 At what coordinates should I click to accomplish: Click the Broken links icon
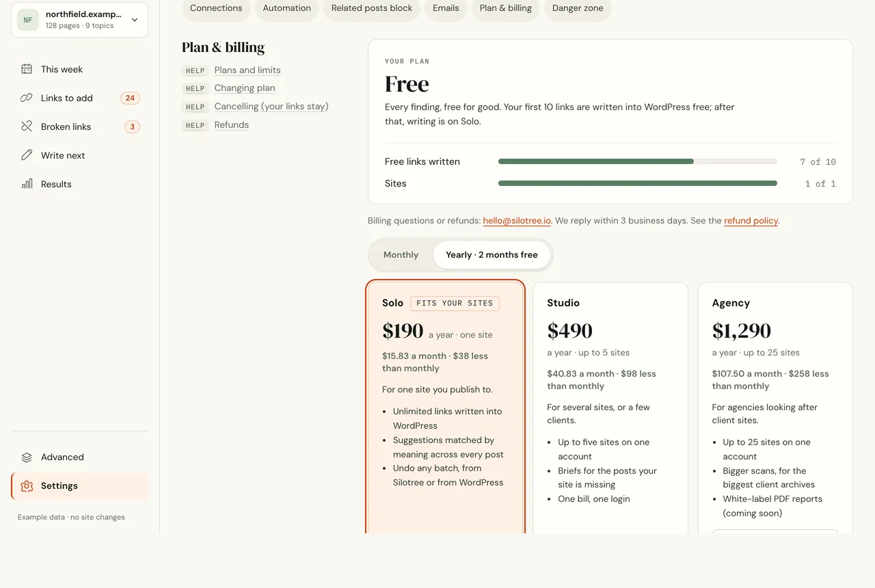pyautogui.click(x=27, y=126)
